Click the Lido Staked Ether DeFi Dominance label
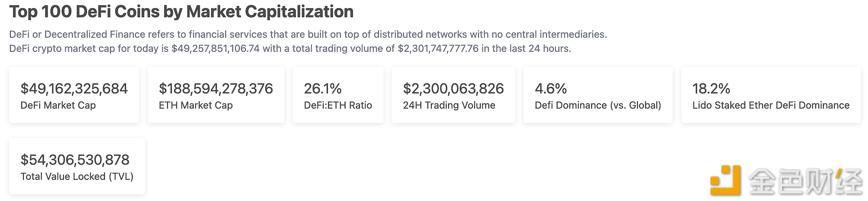Image resolution: width=868 pixels, height=201 pixels. pos(771,105)
